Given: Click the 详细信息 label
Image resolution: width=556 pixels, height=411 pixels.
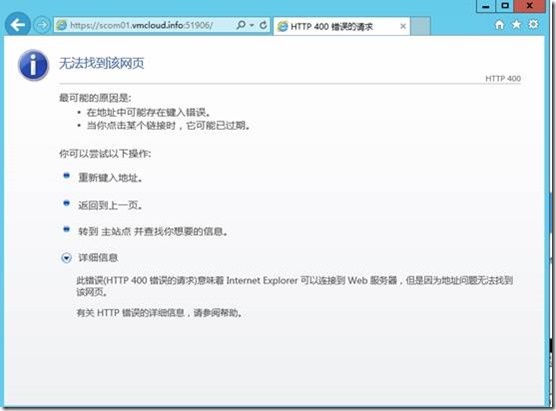Looking at the screenshot, I should point(98,257).
